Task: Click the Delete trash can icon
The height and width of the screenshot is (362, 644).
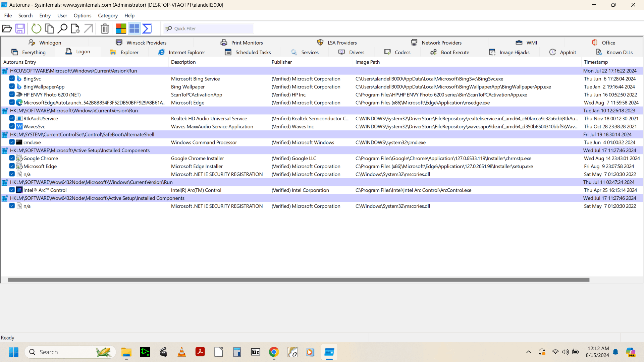Action: (105, 29)
